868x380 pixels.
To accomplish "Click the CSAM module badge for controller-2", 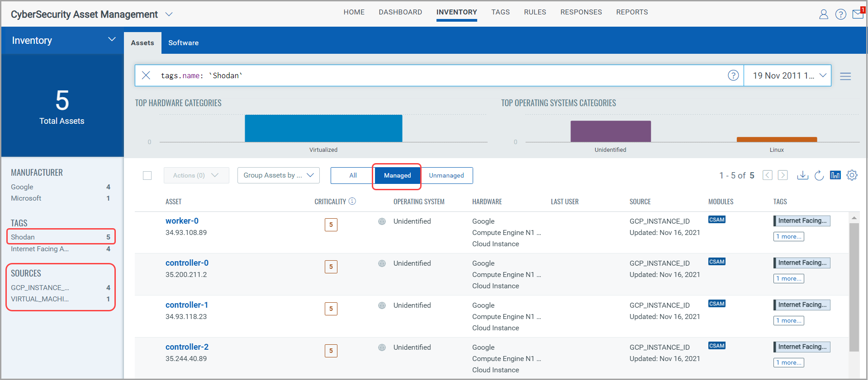I will click(717, 346).
